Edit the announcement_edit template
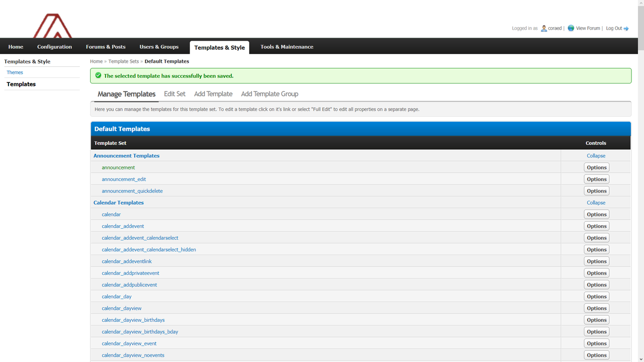 coord(124,179)
